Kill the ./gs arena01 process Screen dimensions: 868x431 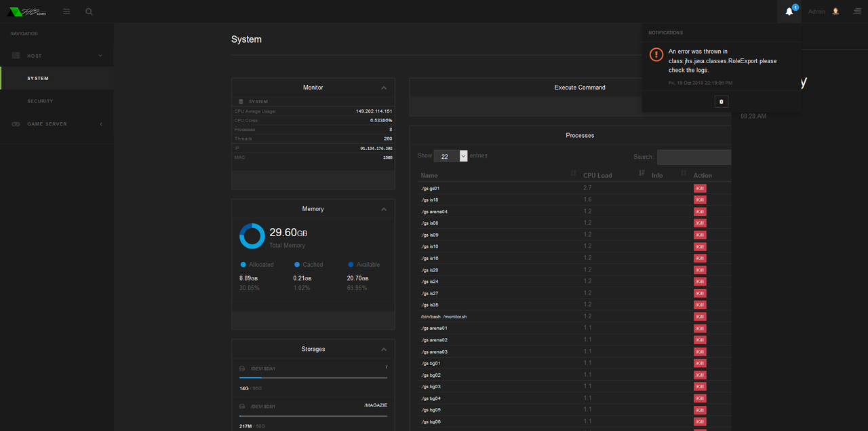tap(700, 328)
